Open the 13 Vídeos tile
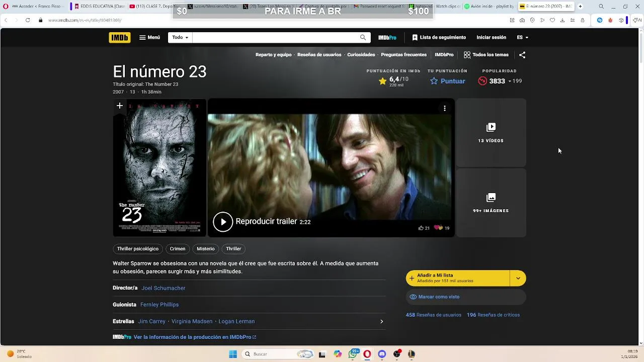This screenshot has width=644, height=362. coord(491,133)
